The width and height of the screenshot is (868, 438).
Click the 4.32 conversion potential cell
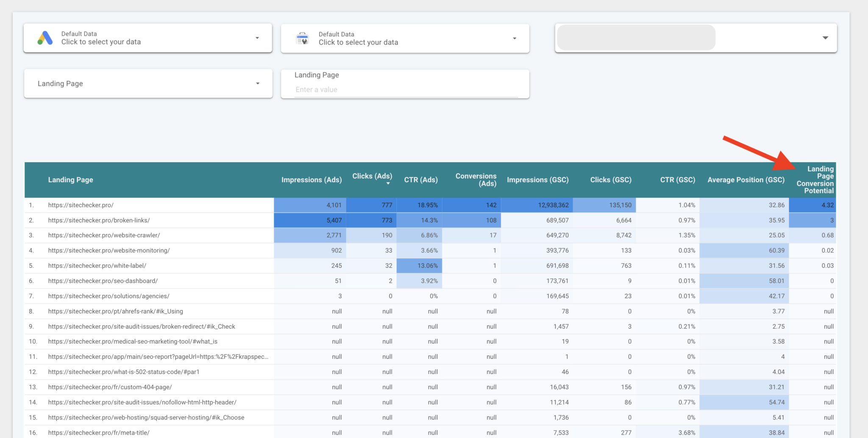click(x=812, y=205)
